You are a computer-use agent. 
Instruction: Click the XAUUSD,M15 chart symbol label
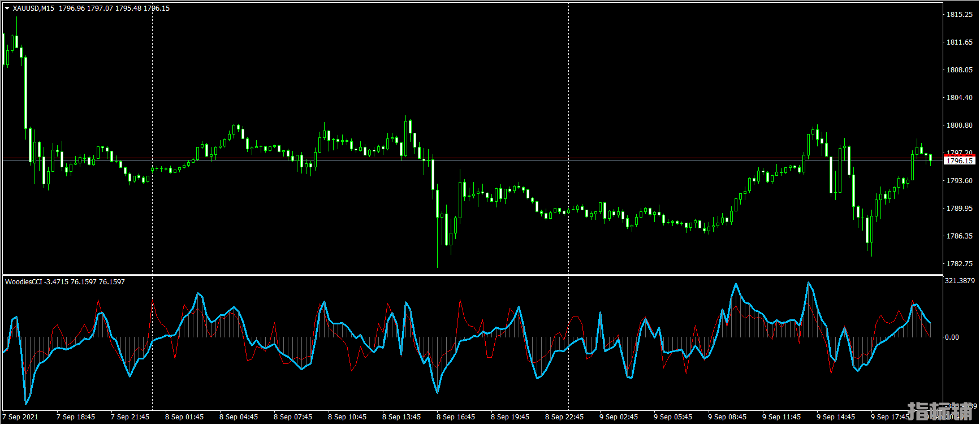34,8
